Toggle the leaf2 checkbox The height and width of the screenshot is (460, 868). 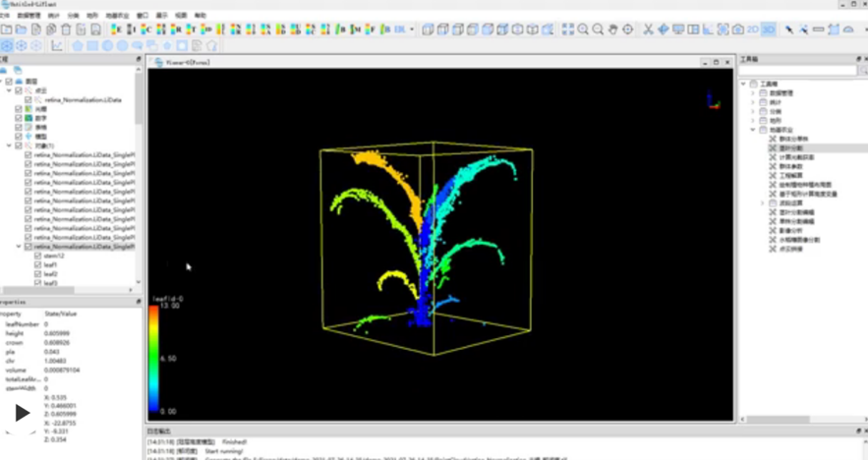37,274
